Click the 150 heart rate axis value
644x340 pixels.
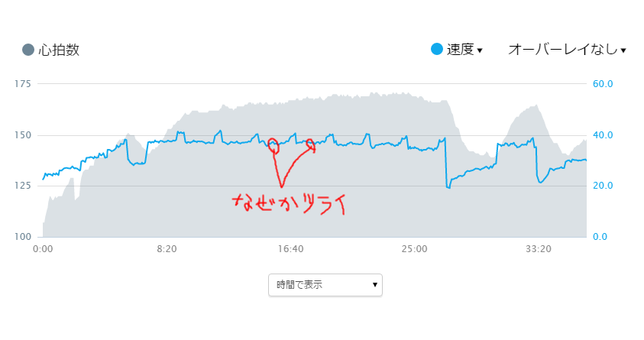click(x=23, y=135)
